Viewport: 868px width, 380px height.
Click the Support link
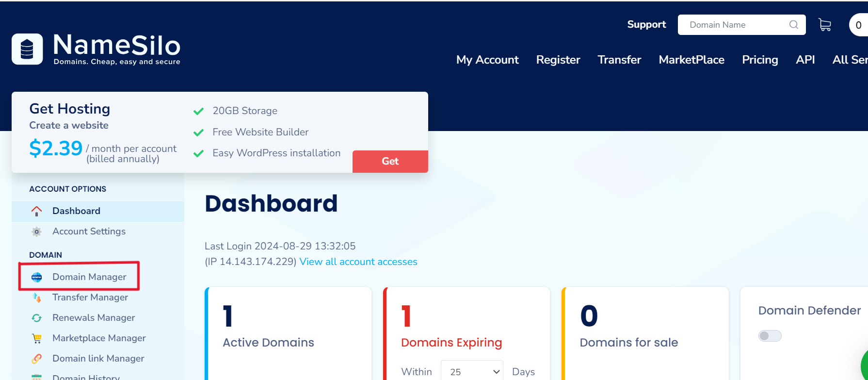tap(646, 24)
